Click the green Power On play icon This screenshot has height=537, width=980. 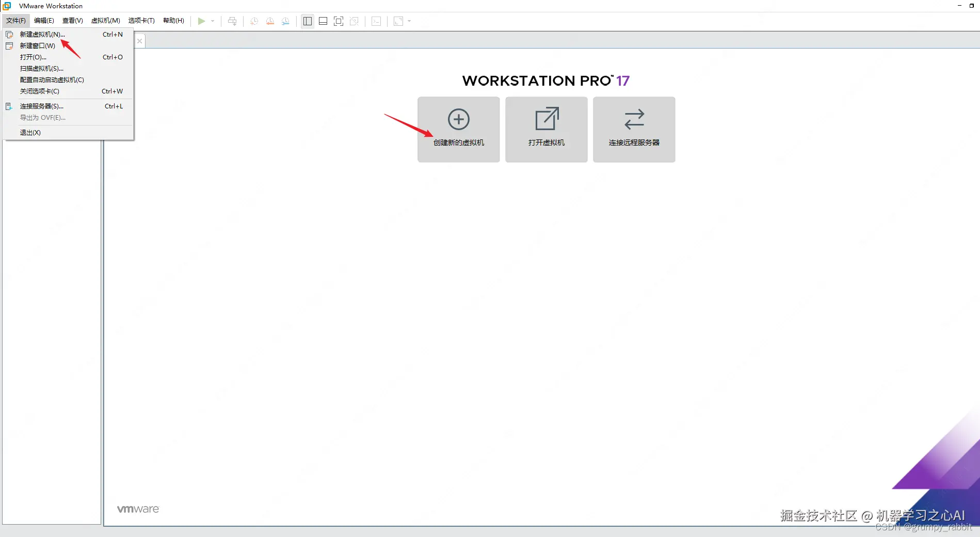coord(201,21)
